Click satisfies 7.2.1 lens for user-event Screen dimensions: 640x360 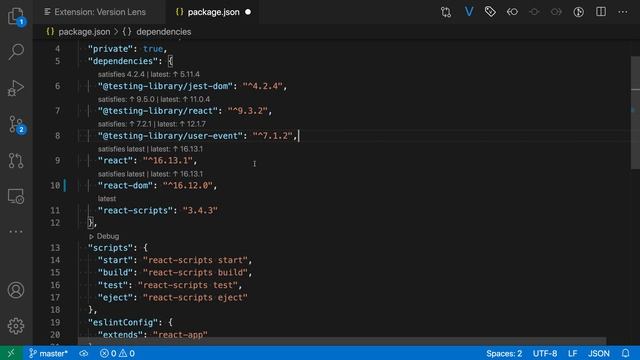124,124
